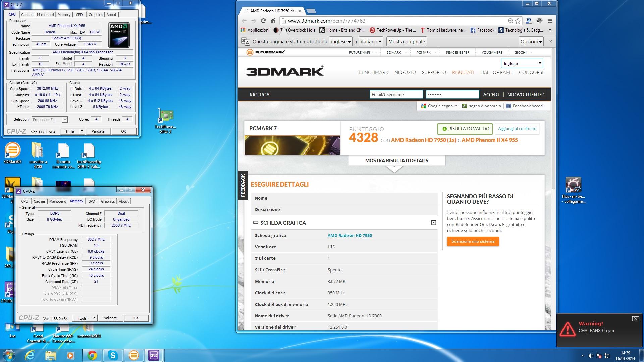This screenshot has width=644, height=362.
Task: Click the translate icon in translation bar
Action: point(245,42)
